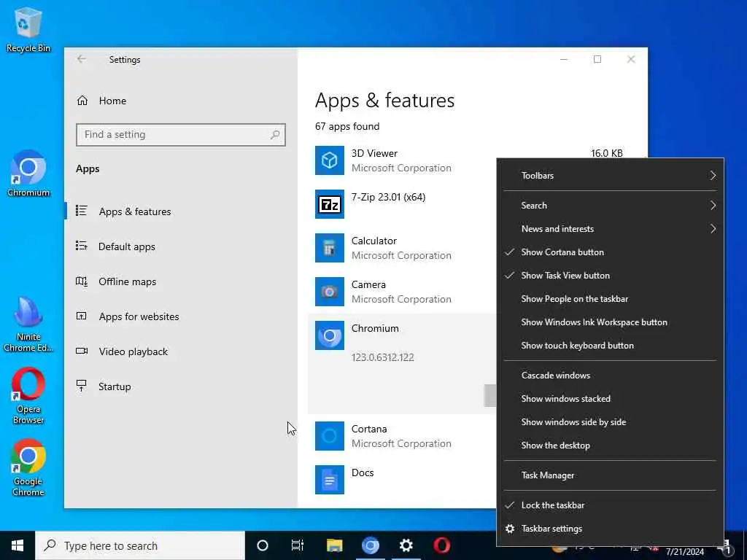Image resolution: width=747 pixels, height=560 pixels.
Task: Click the Cortana circle on taskbar
Action: (263, 545)
